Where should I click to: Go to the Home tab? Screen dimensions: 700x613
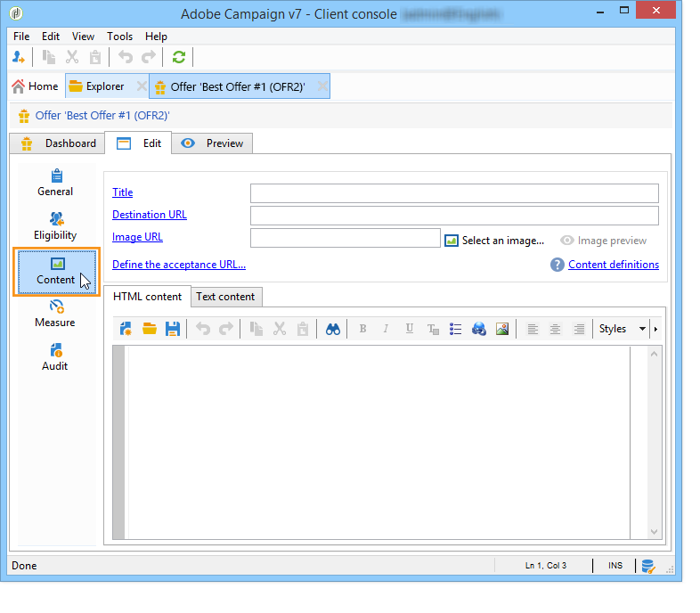click(36, 86)
